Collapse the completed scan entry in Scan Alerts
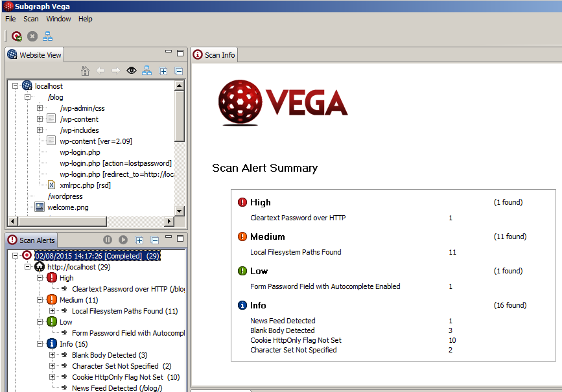Image resolution: width=562 pixels, height=392 pixels. 15,255
